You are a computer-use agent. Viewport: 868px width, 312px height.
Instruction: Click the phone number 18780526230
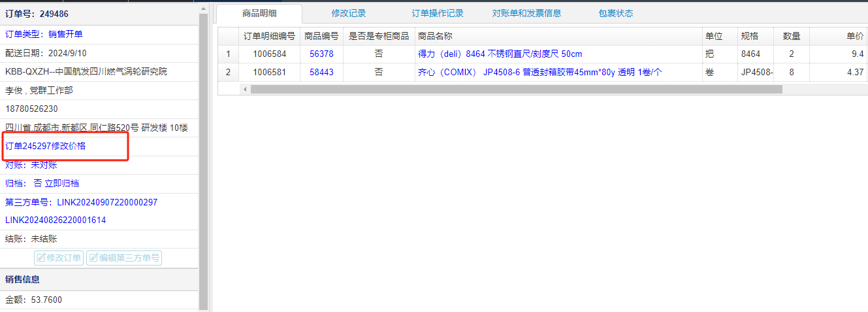coord(31,109)
